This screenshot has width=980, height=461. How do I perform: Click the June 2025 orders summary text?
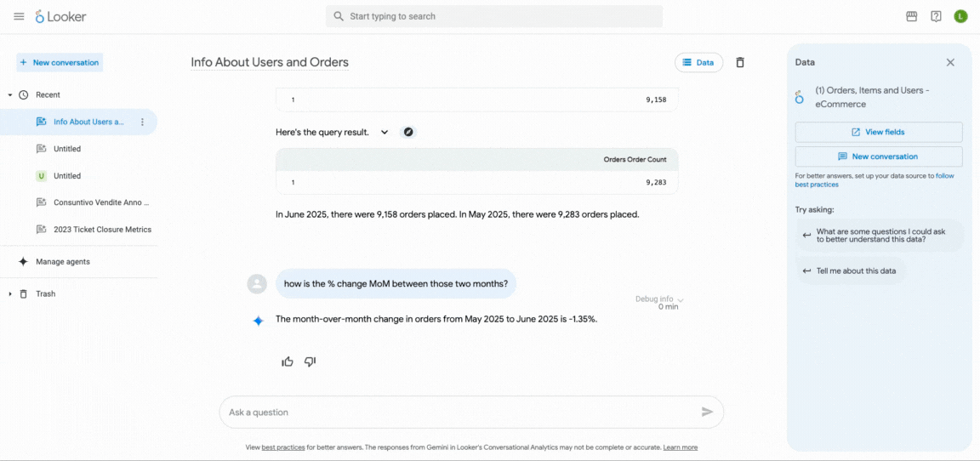click(x=458, y=214)
